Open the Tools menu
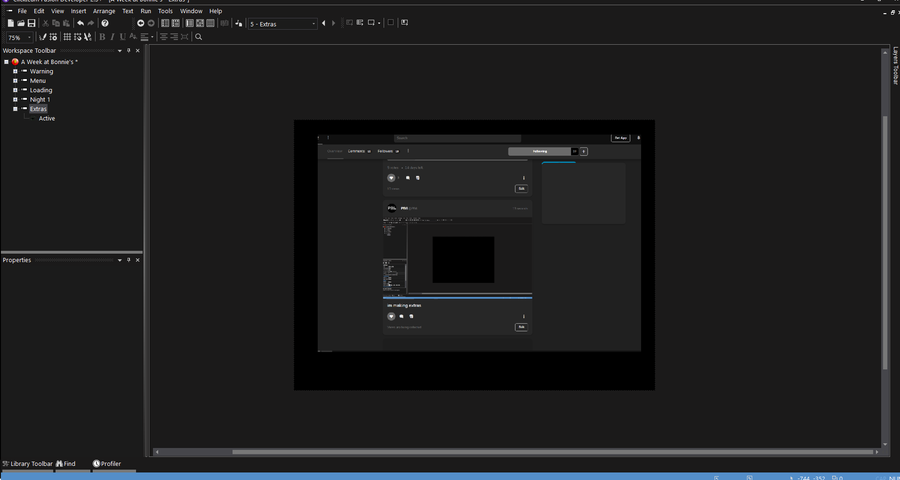Viewport: 900px width, 480px height. pos(165,11)
